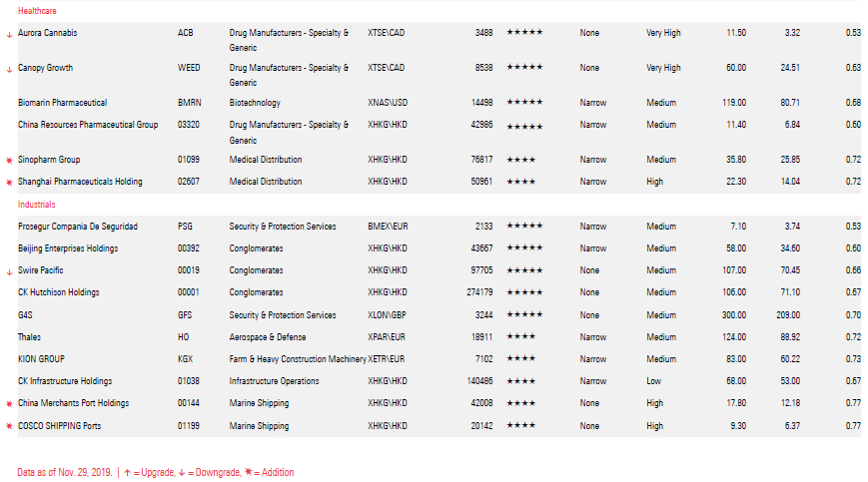Click the Very High uncertainty for Aurora Cannabis
The image size is (868, 482).
663,33
